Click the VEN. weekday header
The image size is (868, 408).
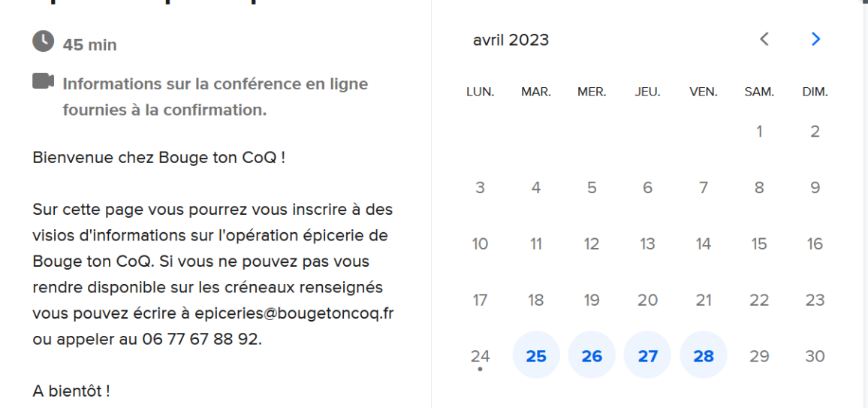tap(704, 92)
